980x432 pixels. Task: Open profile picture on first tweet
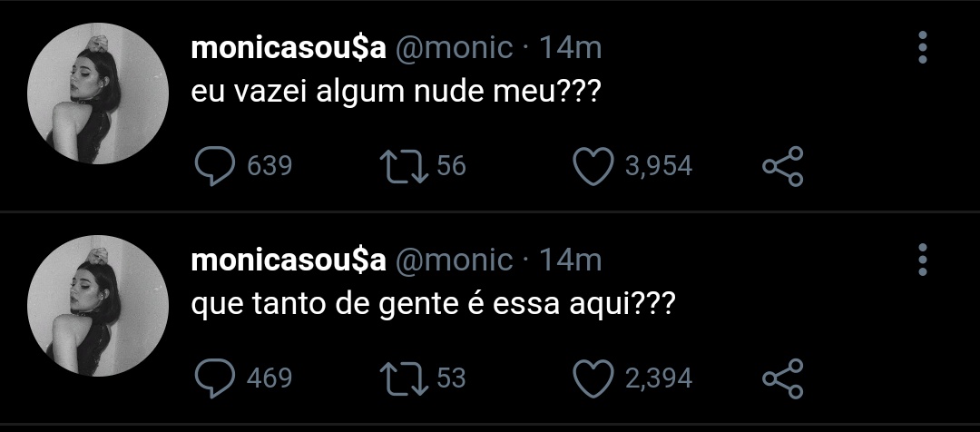[98, 93]
